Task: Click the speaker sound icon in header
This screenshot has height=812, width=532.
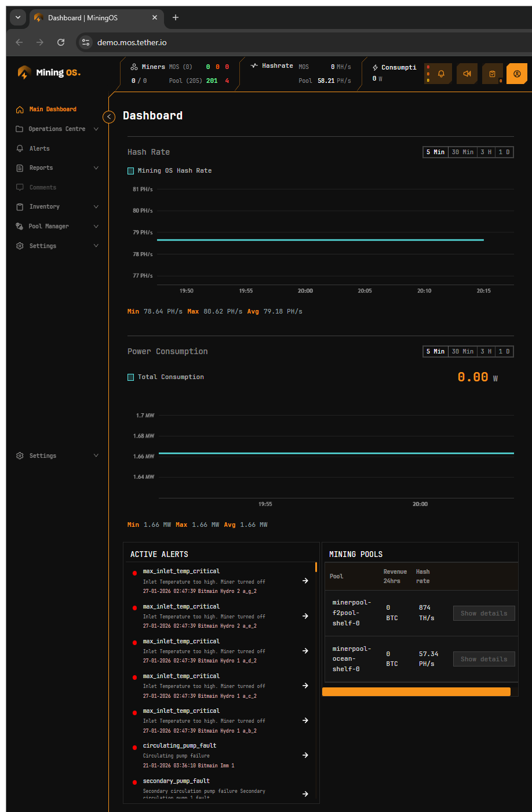Action: [467, 74]
